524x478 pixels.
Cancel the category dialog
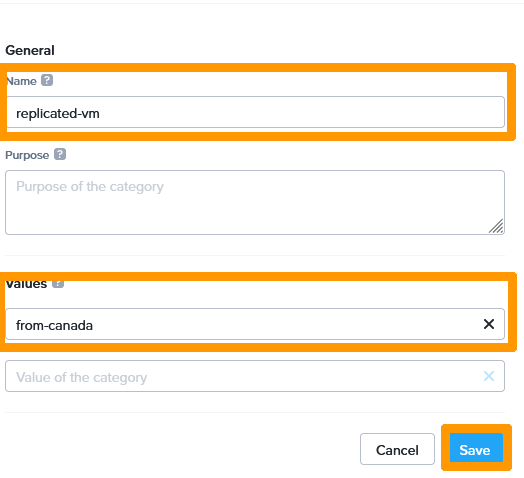pos(397,449)
